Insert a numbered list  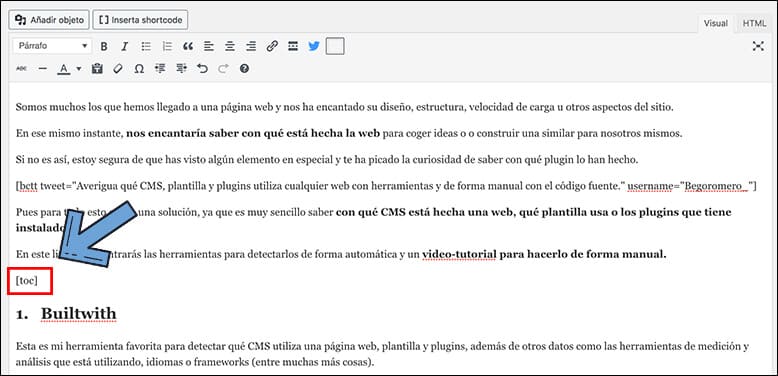point(167,47)
